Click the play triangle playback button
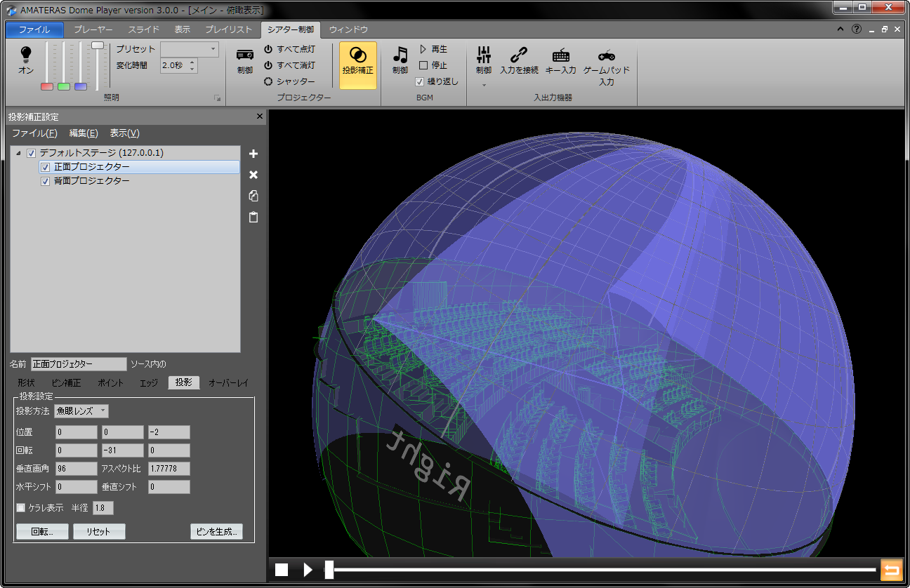 [x=308, y=570]
